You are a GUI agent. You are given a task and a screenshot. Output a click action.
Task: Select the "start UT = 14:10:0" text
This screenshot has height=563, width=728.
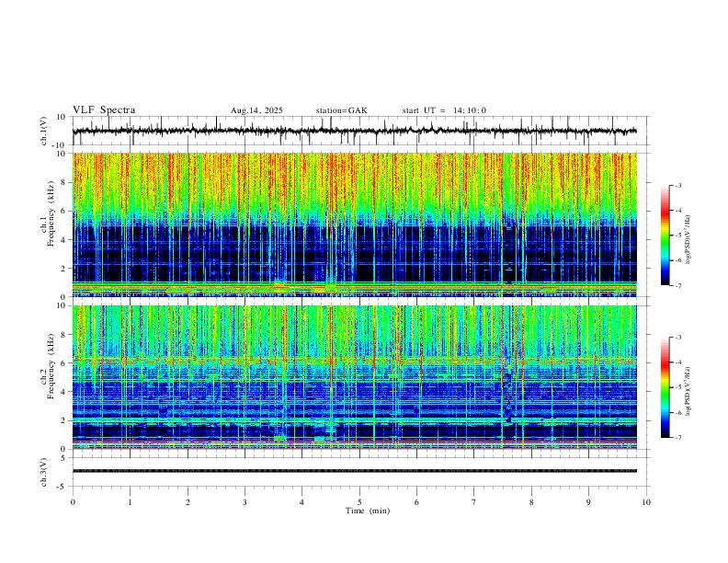pyautogui.click(x=444, y=110)
